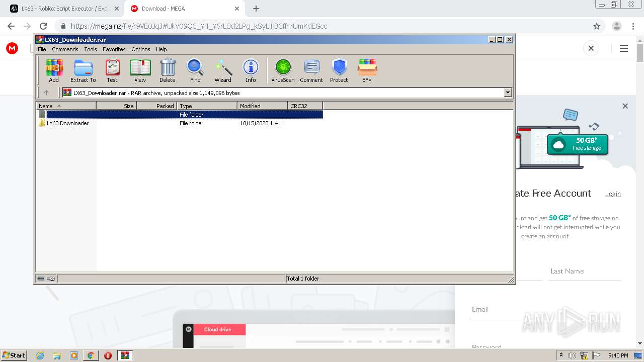Click the key password icon in status bar

(x=51, y=279)
